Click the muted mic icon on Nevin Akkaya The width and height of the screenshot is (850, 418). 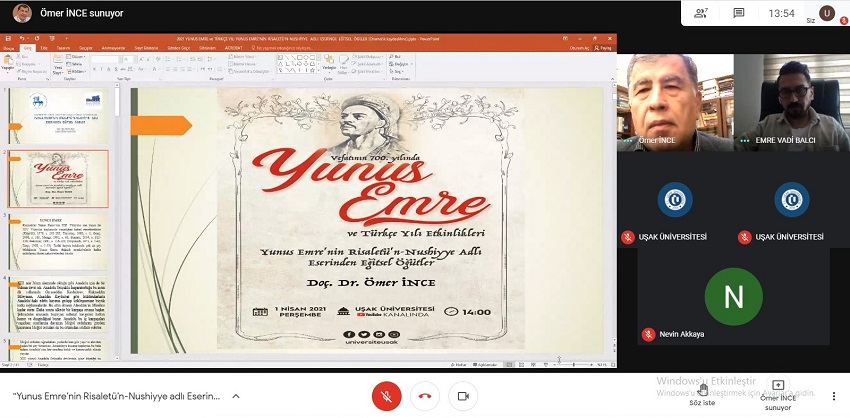(646, 336)
